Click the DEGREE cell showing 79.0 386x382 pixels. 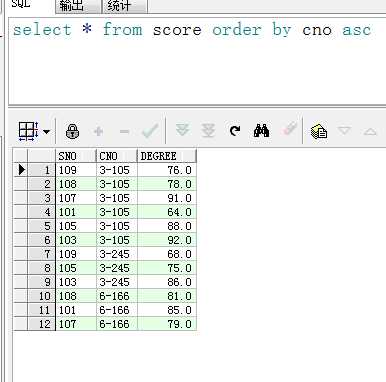pos(167,324)
